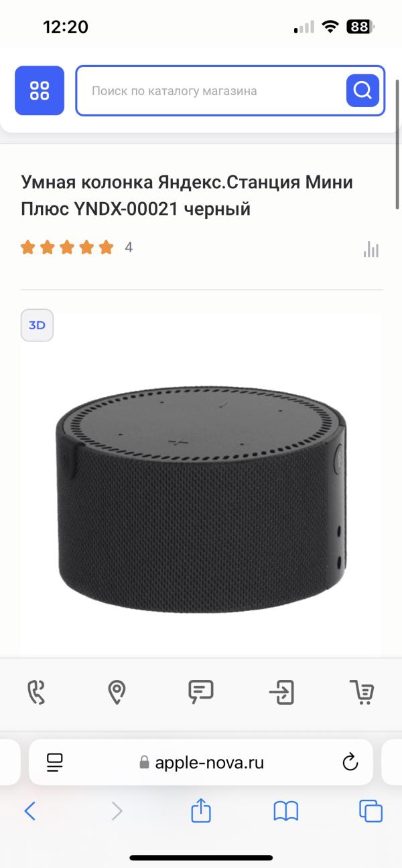The image size is (402, 868).
Task: Show Safari open tabs overview
Action: coord(371,811)
